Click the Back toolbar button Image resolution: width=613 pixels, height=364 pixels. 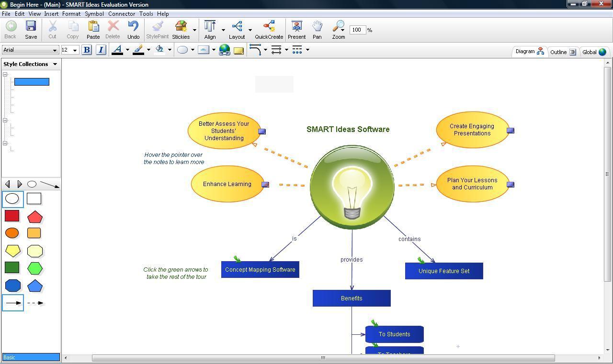click(x=10, y=30)
